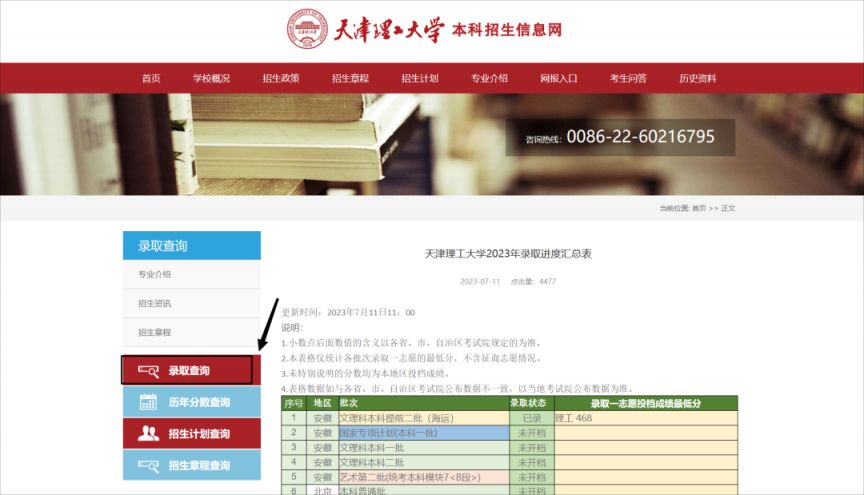Open the 招生政策 navigation item
The width and height of the screenshot is (864, 495).
[280, 78]
